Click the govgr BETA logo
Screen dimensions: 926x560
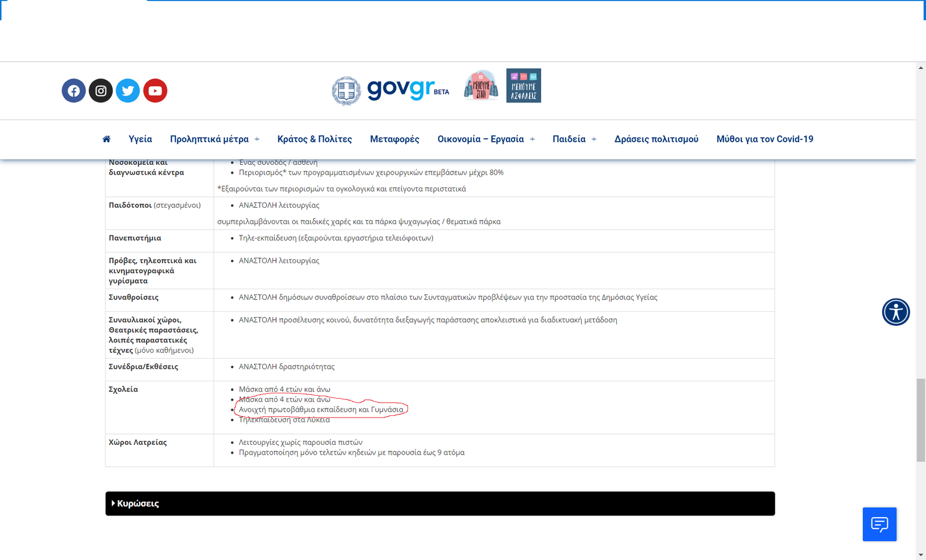tap(408, 89)
